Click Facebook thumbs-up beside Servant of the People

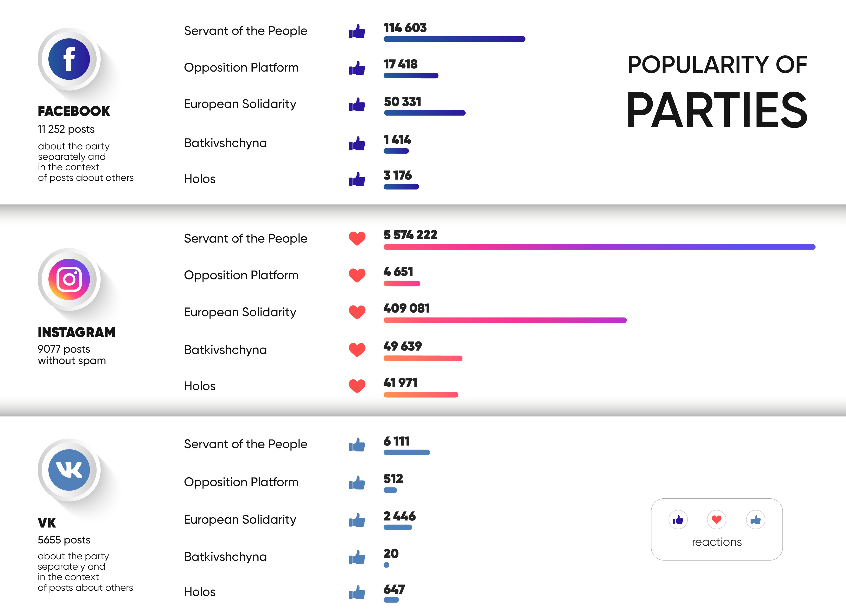[x=357, y=31]
